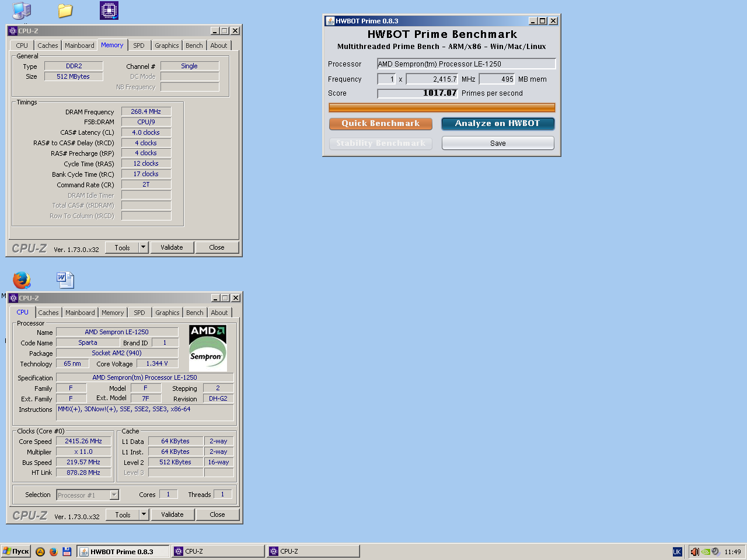Click the Socket AM2 (940) package value
747x560 pixels.
click(117, 353)
